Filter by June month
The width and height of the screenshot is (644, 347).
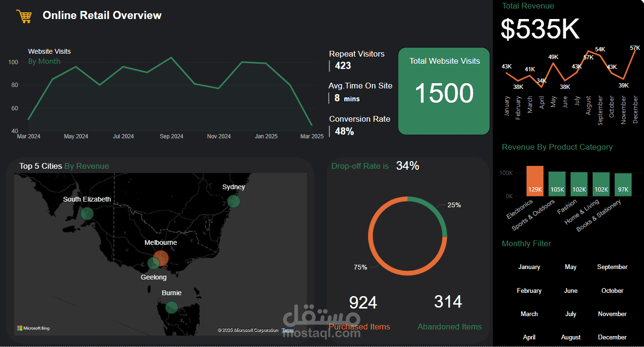click(x=571, y=290)
